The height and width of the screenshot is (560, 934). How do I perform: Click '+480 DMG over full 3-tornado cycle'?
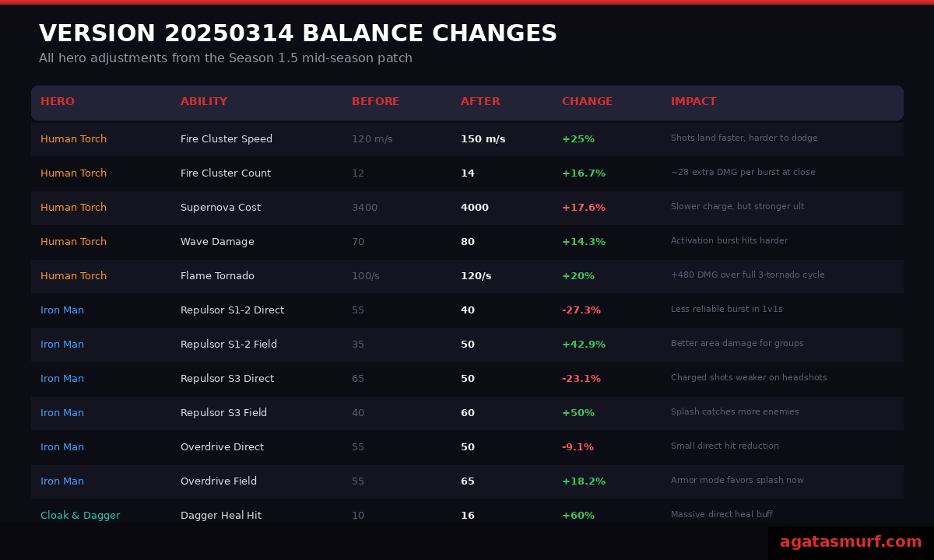[x=748, y=275]
